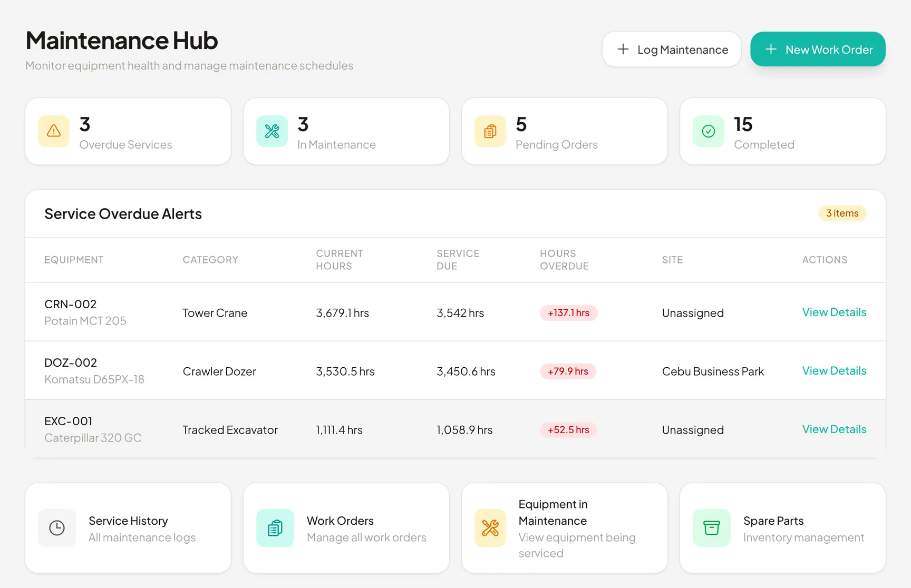
Task: View Details for DOZ-002
Action: click(x=834, y=370)
